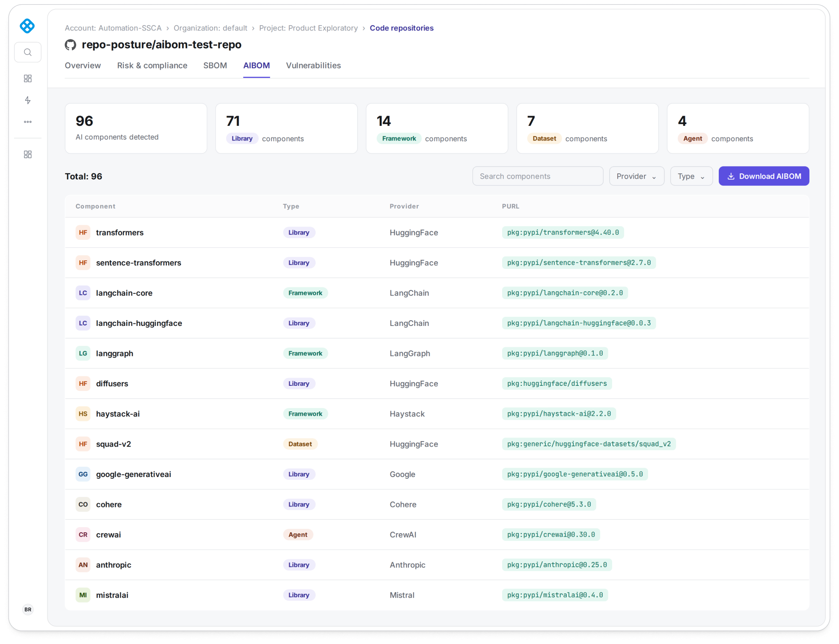Click the HS badge for haystack-ai
The width and height of the screenshot is (839, 644).
83,414
